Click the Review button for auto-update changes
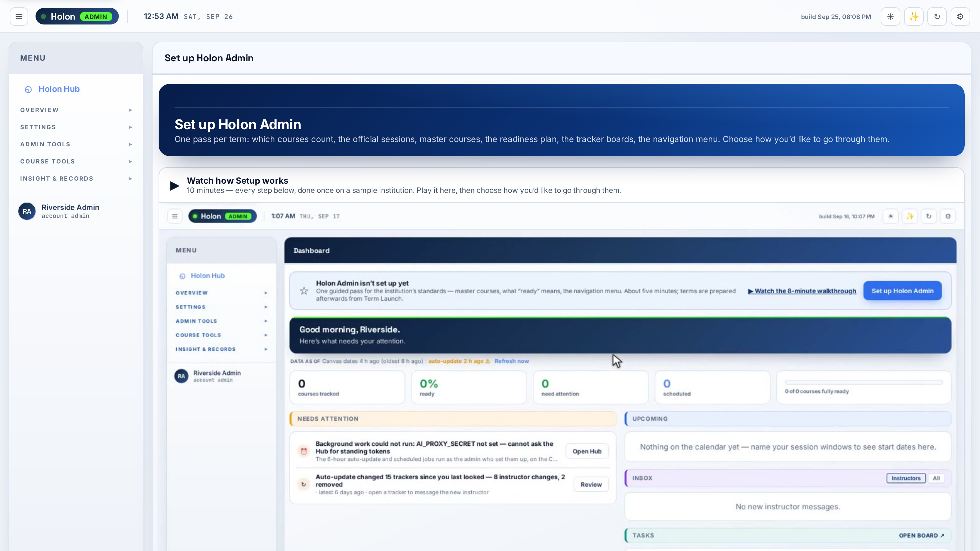 coord(591,485)
